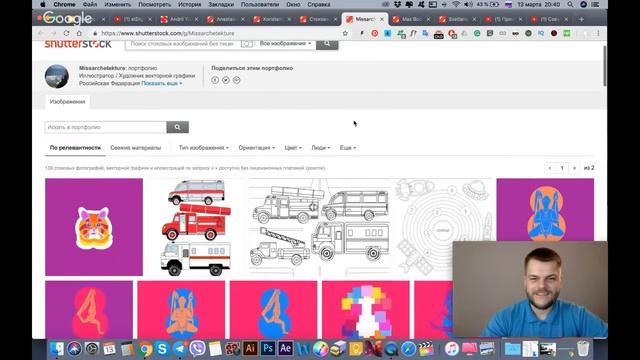Open the Trash in the Dock
640x360 pixels.
[x=583, y=349]
